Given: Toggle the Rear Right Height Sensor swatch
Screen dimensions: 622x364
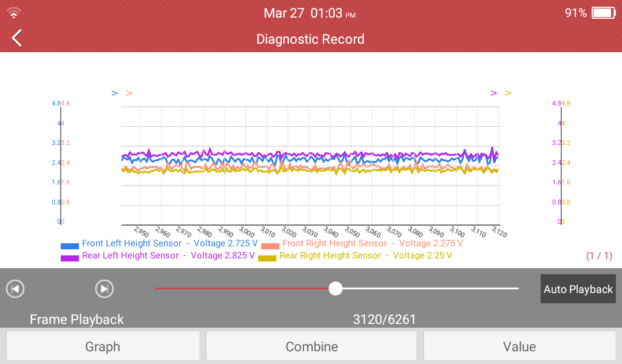Looking at the screenshot, I should tap(267, 258).
